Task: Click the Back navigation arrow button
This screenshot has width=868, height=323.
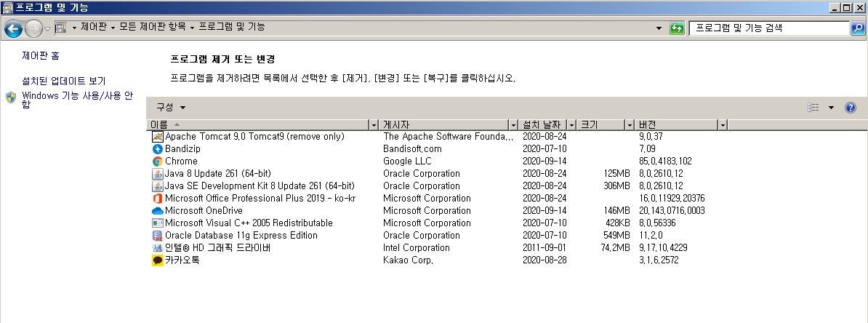Action: tap(13, 28)
